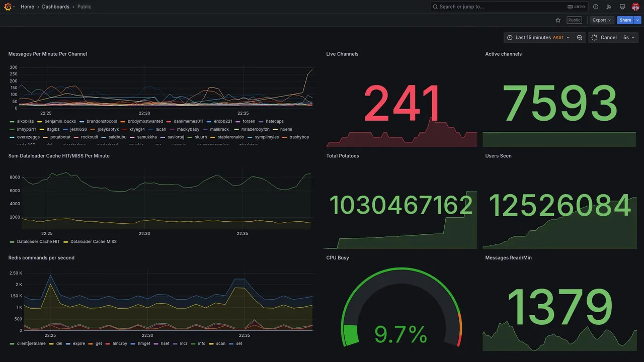The image size is (644, 362).
Task: Click the zoom out time range icon
Action: tap(580, 38)
